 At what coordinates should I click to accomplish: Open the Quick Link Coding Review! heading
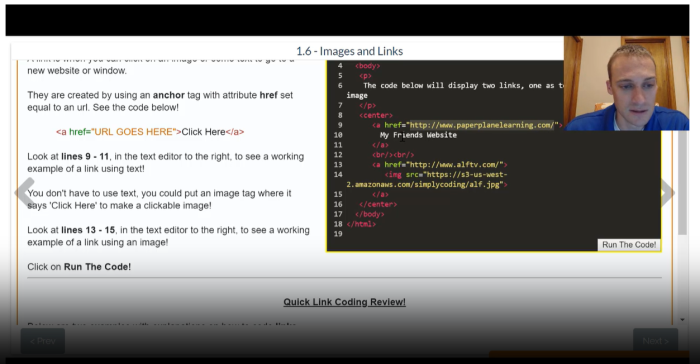pyautogui.click(x=344, y=302)
